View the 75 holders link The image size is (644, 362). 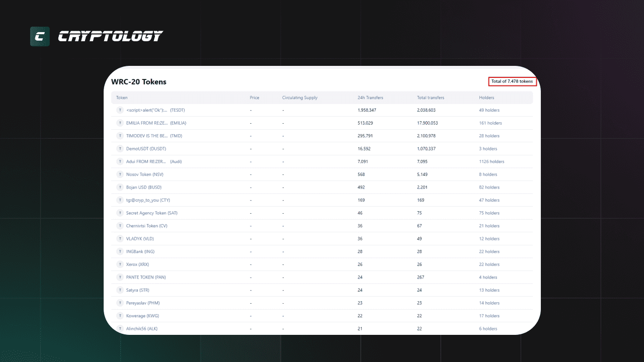point(490,213)
